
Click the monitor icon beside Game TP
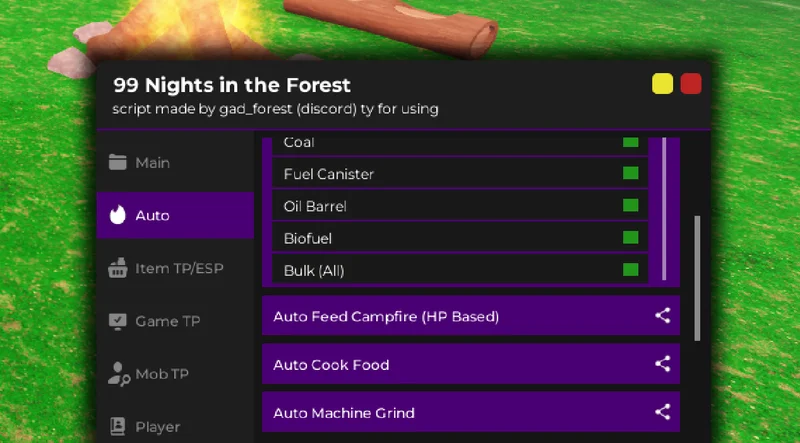point(117,321)
